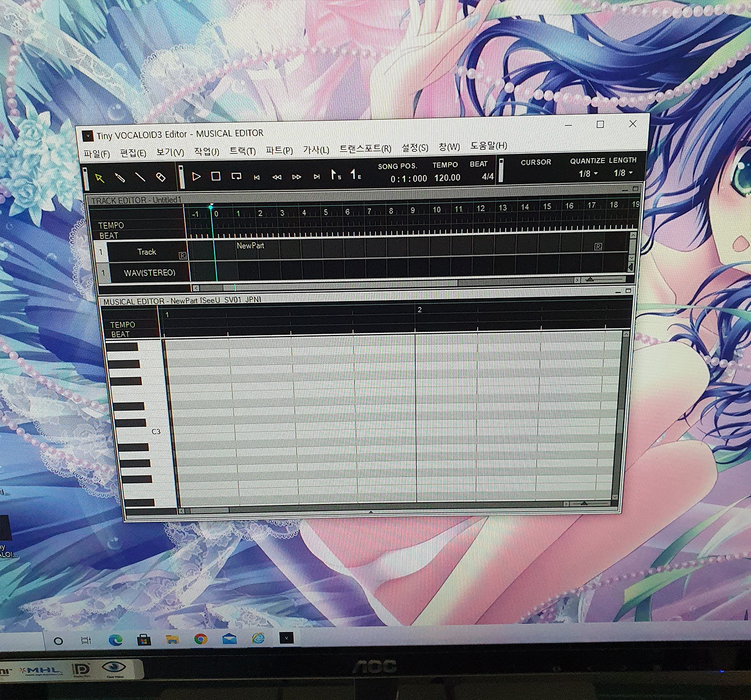Toggle the R icon at track row's right end

tap(598, 246)
